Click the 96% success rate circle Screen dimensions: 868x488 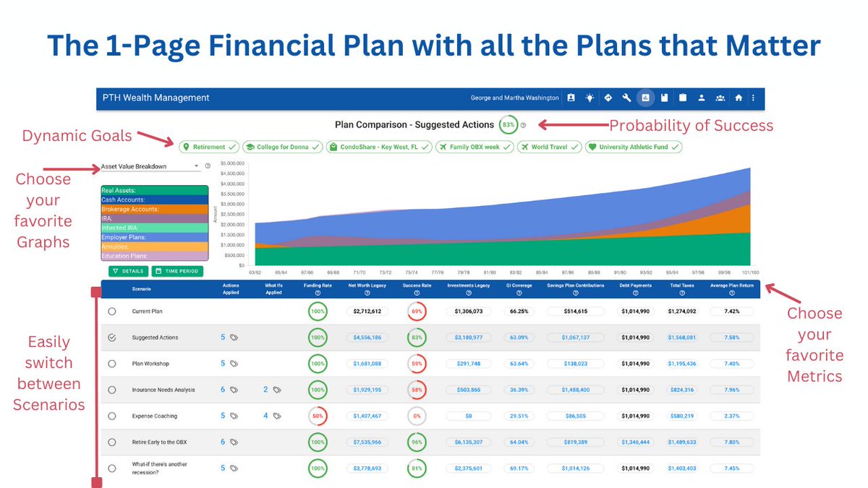coord(416,442)
